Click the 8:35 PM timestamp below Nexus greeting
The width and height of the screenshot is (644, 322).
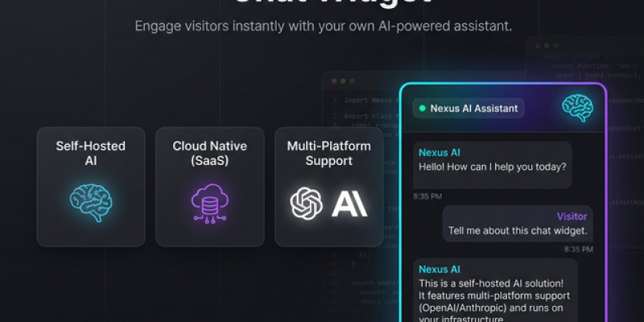click(427, 196)
